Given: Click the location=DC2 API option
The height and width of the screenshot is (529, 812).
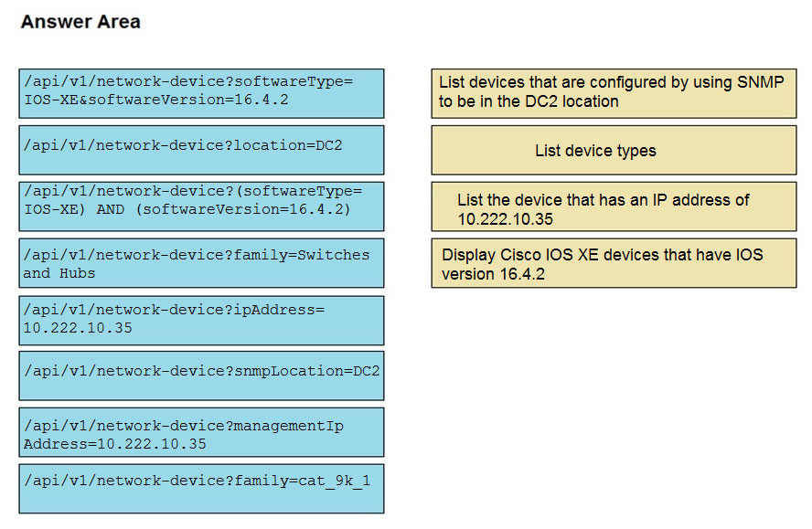Looking at the screenshot, I should (201, 150).
